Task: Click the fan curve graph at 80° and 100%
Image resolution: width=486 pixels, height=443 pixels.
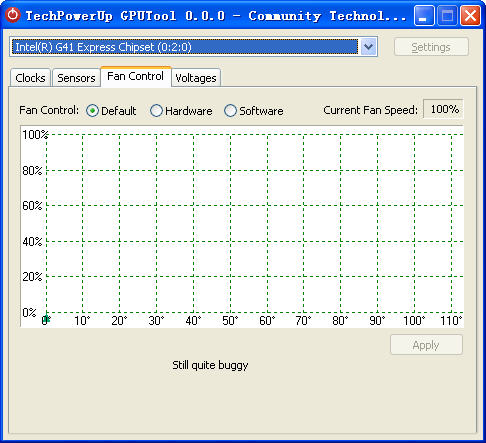Action: point(340,135)
